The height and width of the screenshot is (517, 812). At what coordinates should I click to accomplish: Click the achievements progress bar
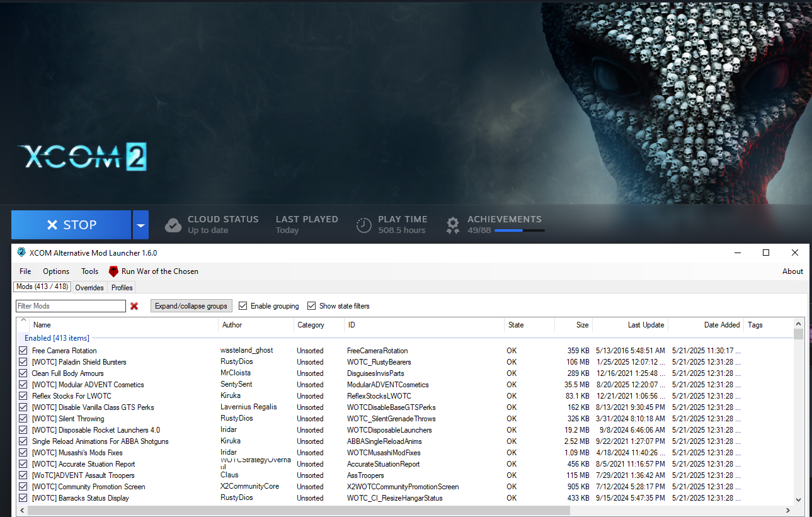(520, 230)
